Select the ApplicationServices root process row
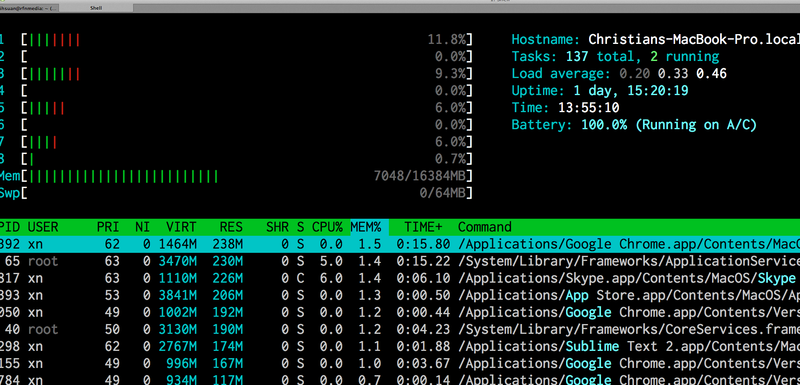Viewport: 800px width, 385px height. point(400,262)
